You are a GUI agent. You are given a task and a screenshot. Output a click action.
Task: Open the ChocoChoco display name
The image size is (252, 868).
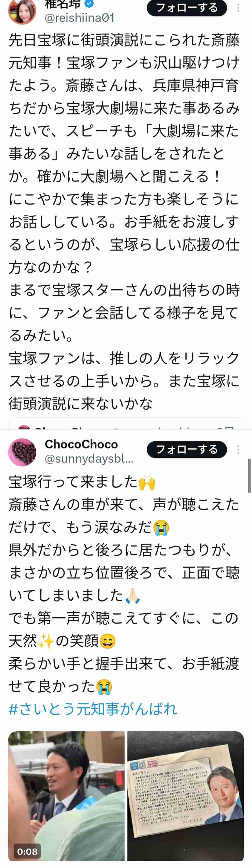81,444
